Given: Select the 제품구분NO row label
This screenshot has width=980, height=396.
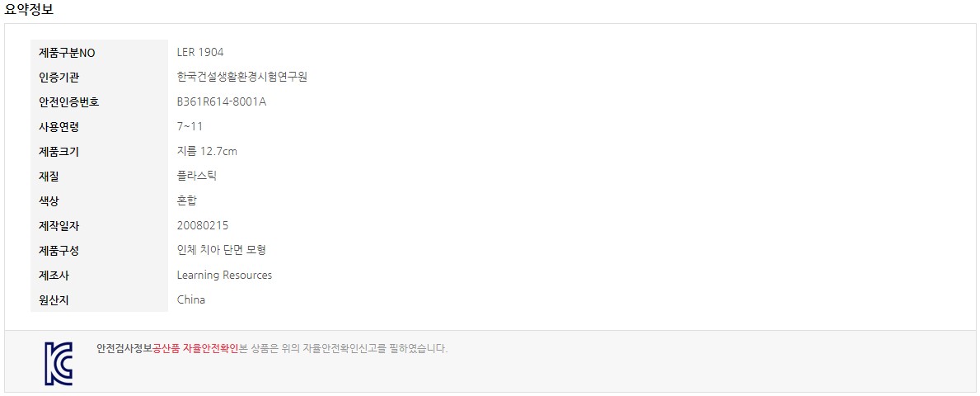Looking at the screenshot, I should (x=99, y=53).
